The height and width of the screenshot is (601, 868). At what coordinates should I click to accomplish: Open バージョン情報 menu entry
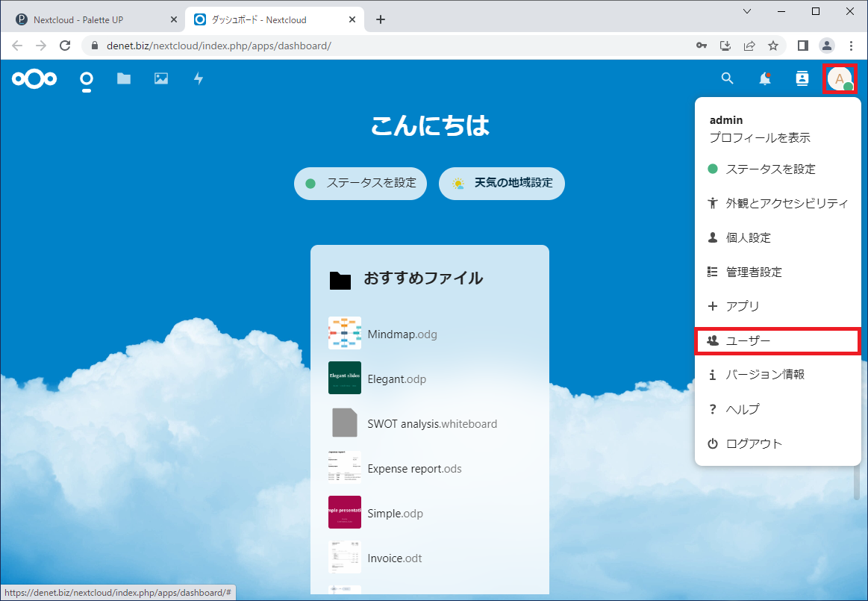[x=778, y=375]
